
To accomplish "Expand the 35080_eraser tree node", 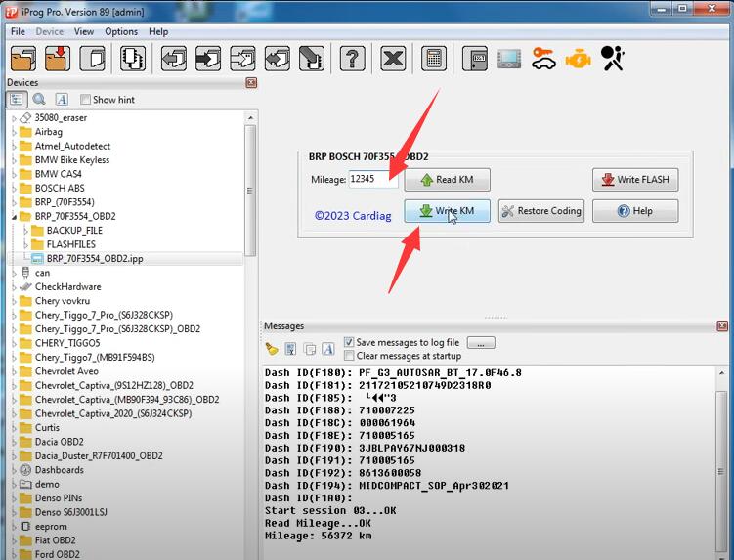I will click(14, 118).
